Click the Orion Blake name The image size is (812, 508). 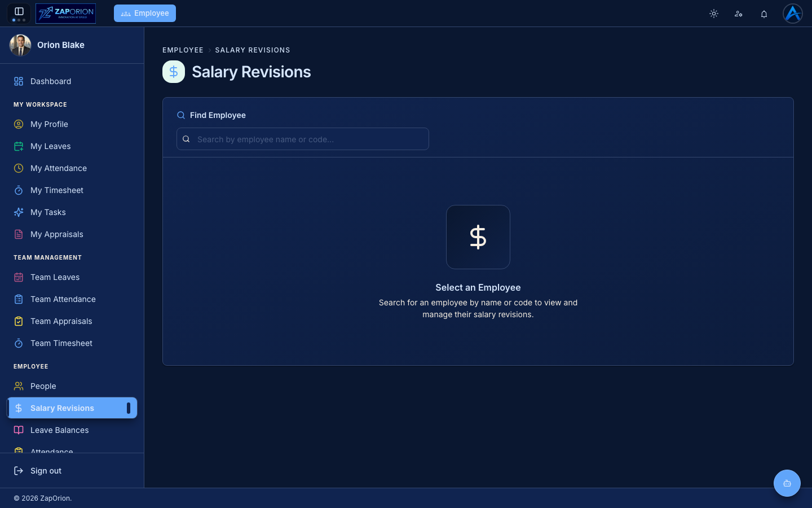point(61,45)
